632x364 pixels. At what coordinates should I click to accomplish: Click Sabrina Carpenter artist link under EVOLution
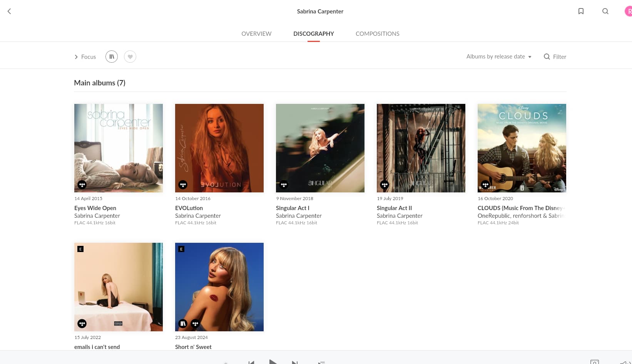click(198, 216)
